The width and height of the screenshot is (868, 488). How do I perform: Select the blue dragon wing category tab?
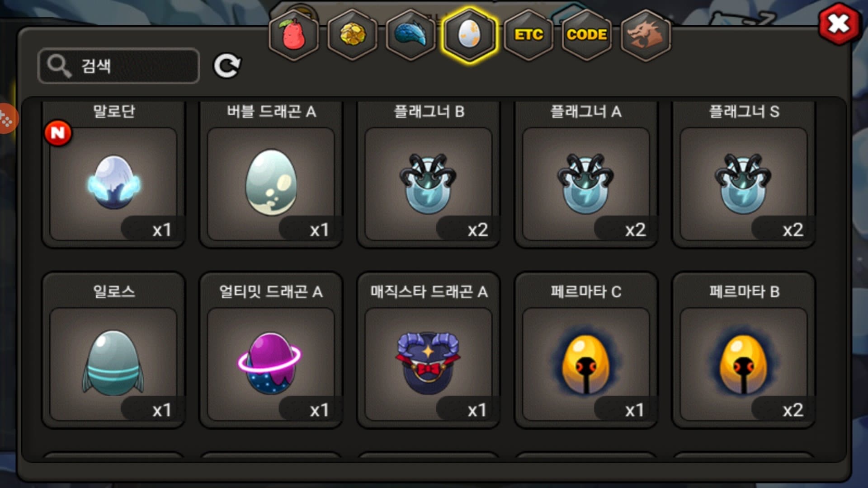tap(411, 35)
